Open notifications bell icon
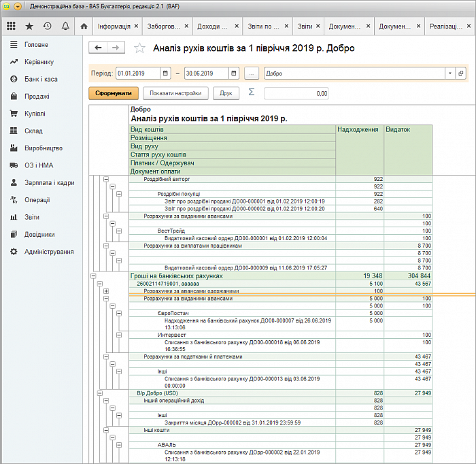This screenshot has height=464, width=476. click(x=65, y=27)
